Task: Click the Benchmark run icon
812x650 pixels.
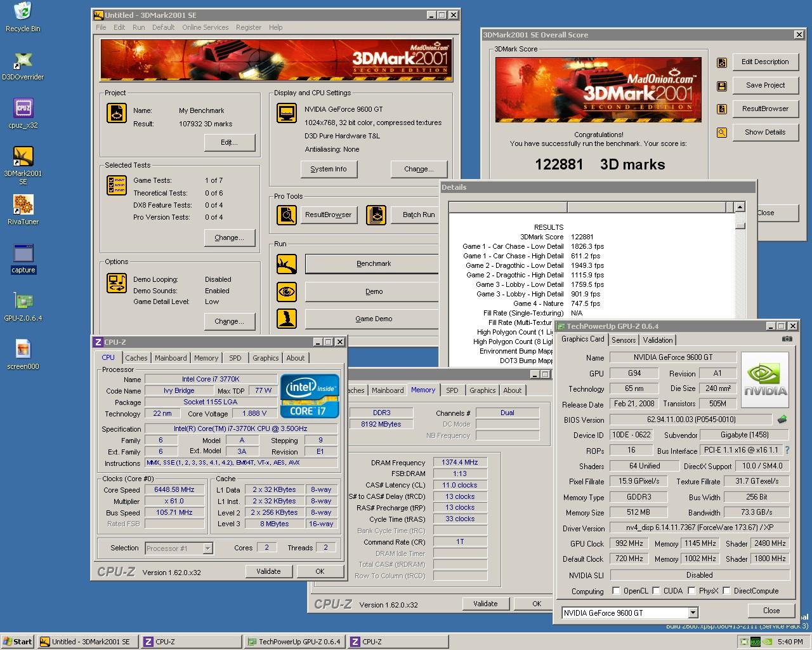Action: pyautogui.click(x=287, y=263)
